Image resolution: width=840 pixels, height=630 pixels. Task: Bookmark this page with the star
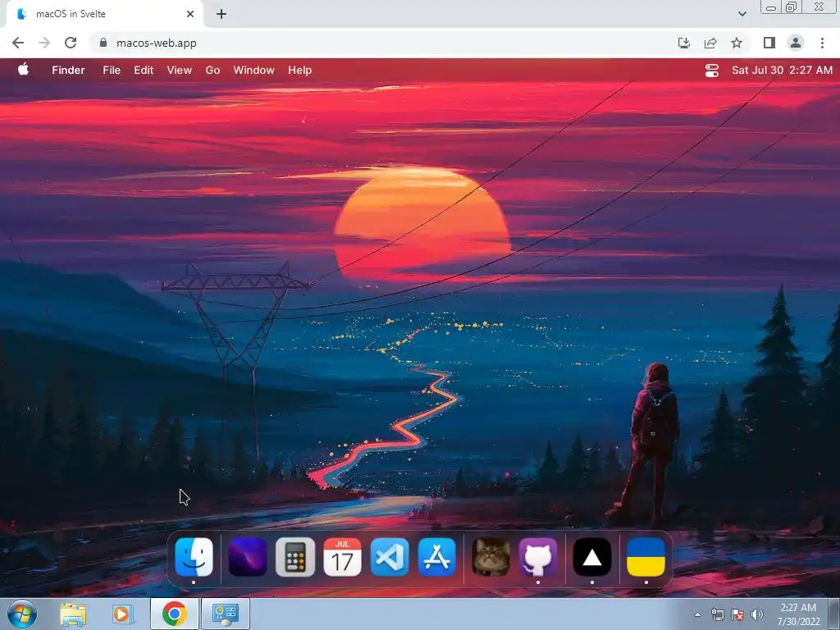(737, 43)
